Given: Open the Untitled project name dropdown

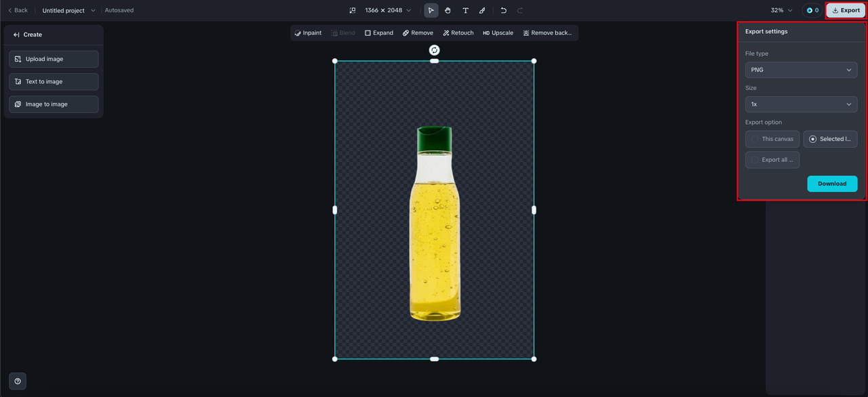Looking at the screenshot, I should click(69, 10).
